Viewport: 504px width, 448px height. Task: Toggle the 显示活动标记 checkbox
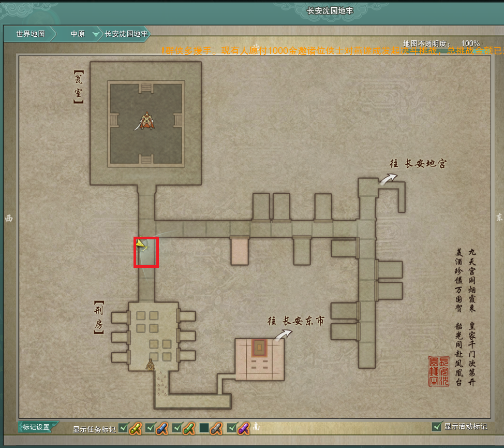coord(437,426)
